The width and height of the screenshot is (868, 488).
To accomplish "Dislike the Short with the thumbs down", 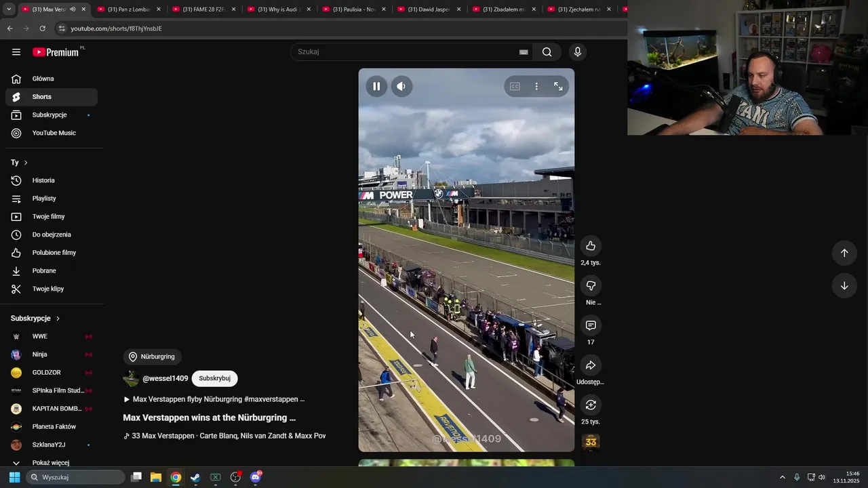I will [x=591, y=285].
